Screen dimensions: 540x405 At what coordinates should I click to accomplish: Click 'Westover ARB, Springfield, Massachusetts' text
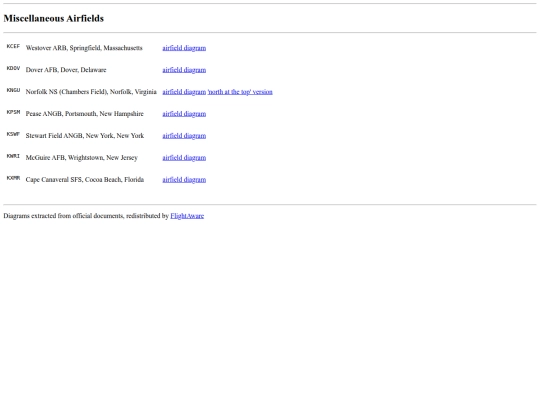click(84, 48)
